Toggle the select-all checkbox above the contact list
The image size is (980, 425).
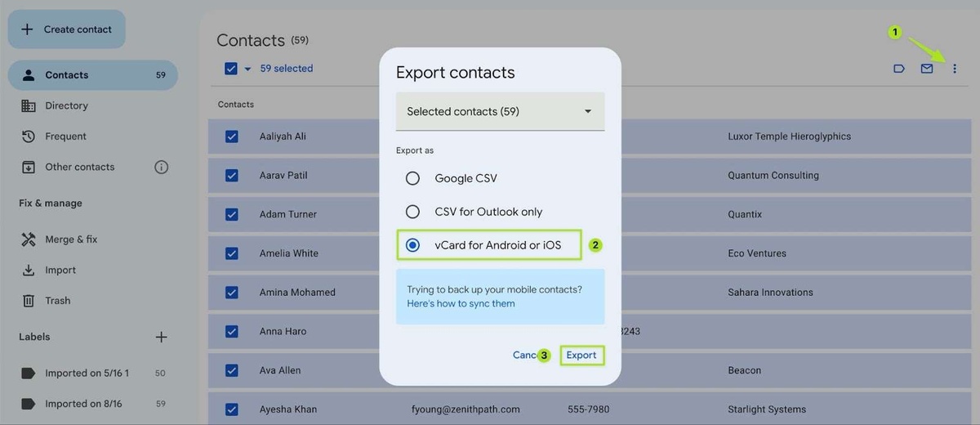pyautogui.click(x=231, y=69)
